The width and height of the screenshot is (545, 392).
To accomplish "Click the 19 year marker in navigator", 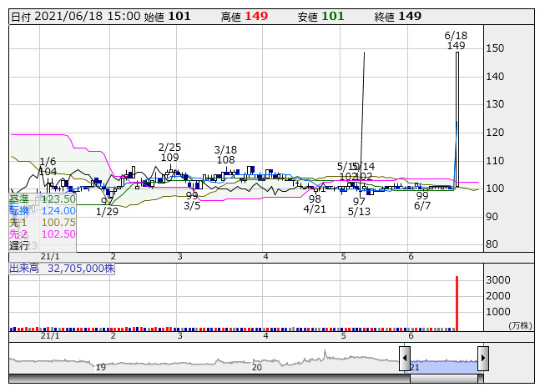I will coord(100,367).
